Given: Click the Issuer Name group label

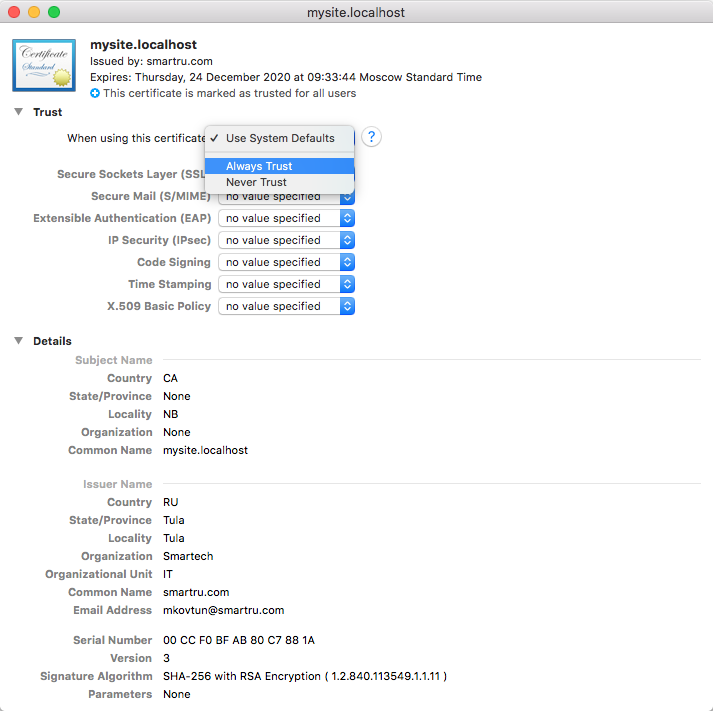Looking at the screenshot, I should pos(117,484).
